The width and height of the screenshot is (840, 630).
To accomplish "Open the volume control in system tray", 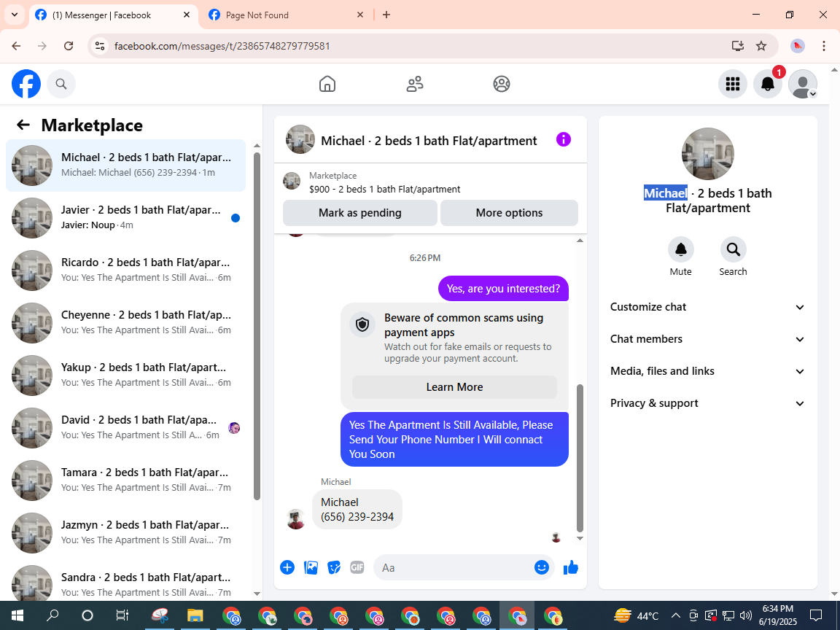I will (745, 615).
